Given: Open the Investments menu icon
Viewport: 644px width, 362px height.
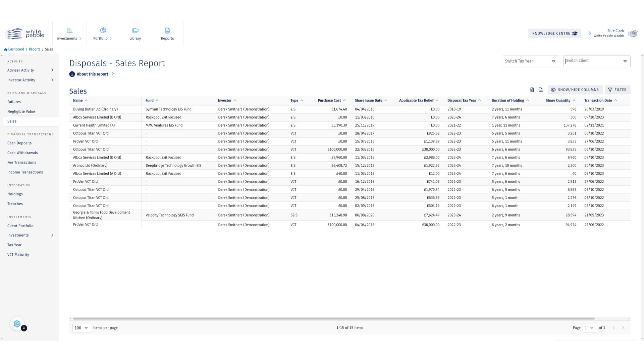Looking at the screenshot, I should [x=69, y=31].
